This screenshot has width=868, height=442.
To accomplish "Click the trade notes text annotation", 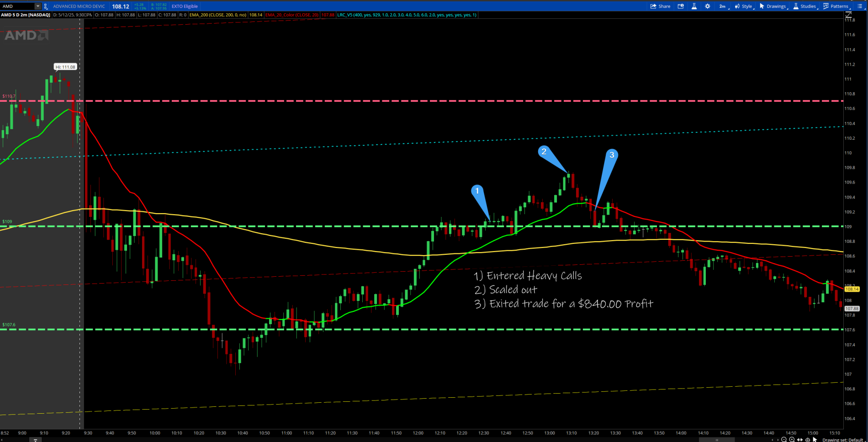I will click(563, 289).
